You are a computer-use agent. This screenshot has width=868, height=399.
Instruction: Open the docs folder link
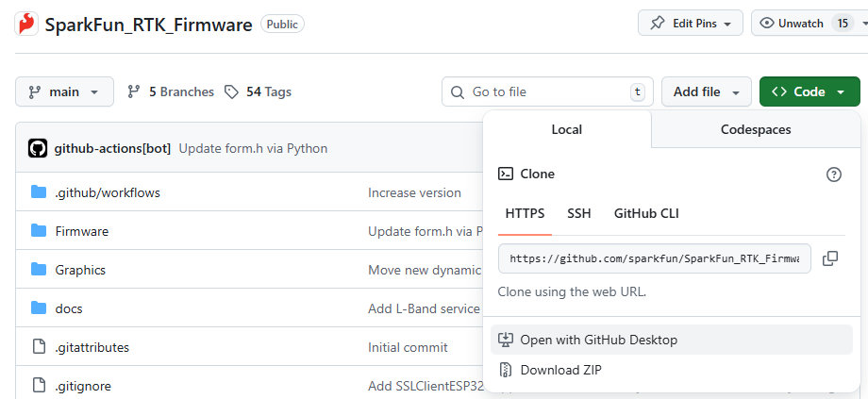tap(69, 308)
